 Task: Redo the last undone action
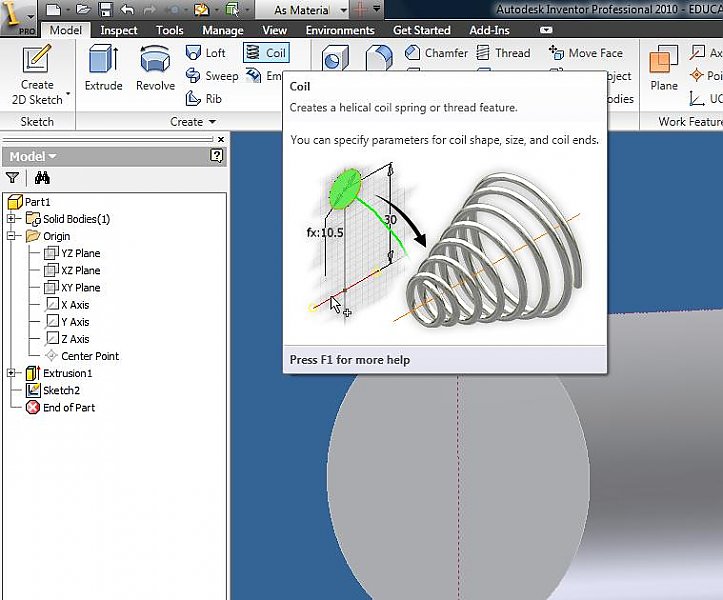150,9
